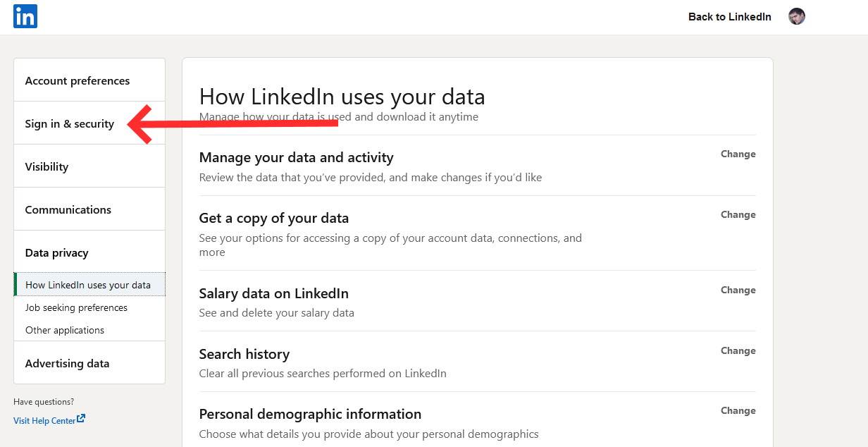Open Advertising data settings

click(67, 363)
